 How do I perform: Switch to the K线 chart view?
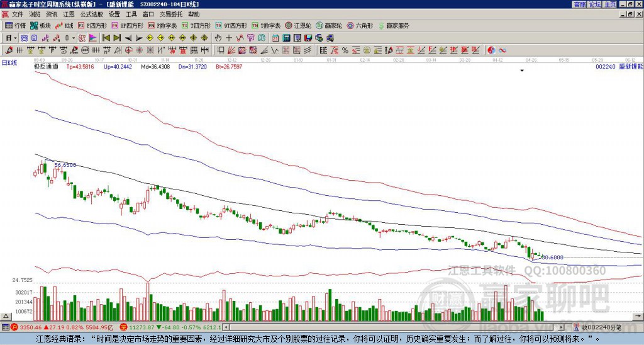click(x=64, y=25)
